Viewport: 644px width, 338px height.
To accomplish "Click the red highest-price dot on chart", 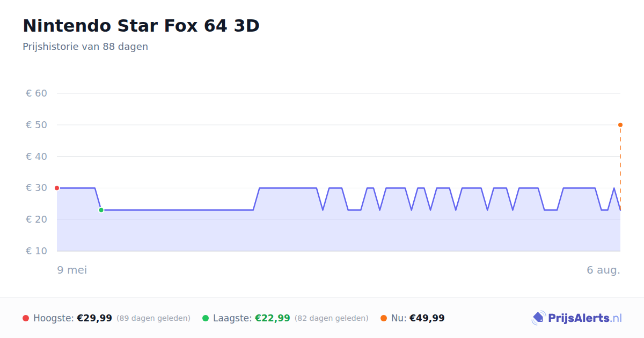I will pos(57,188).
